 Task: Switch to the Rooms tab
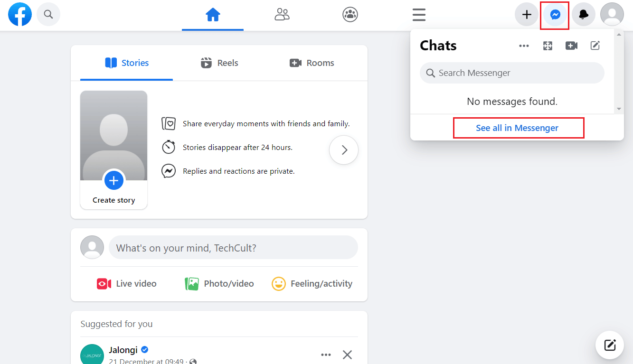point(312,63)
